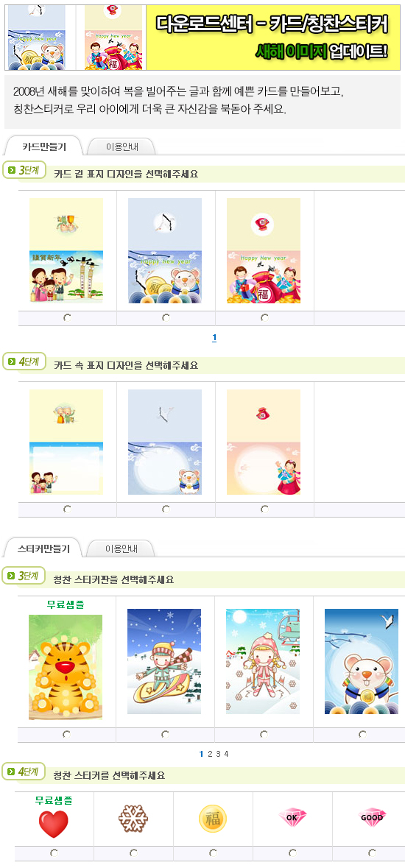Select the red heart praise sticker
Image resolution: width=405 pixels, height=868 pixels.
(54, 824)
